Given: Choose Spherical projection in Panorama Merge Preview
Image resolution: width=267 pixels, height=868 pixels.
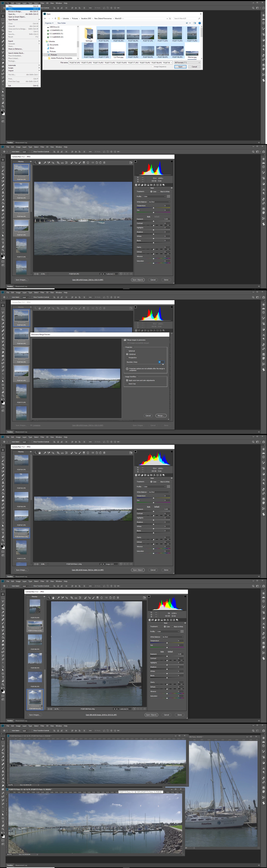Looking at the screenshot, I should (127, 351).
